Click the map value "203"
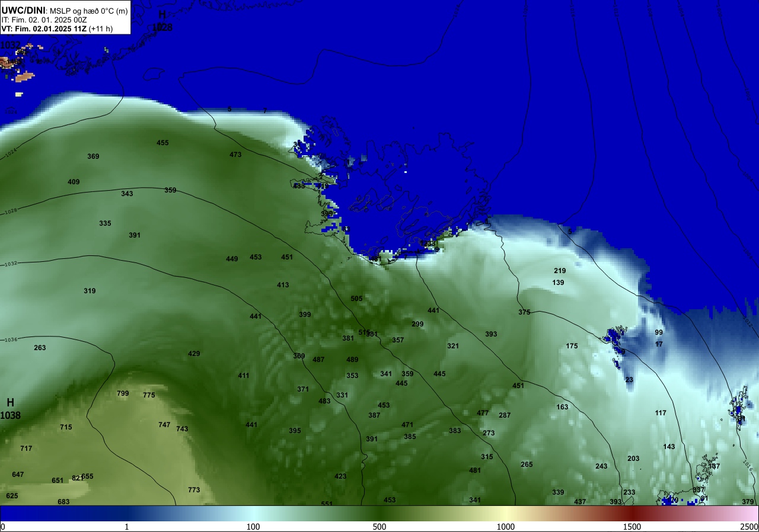The width and height of the screenshot is (759, 532). coord(633,459)
